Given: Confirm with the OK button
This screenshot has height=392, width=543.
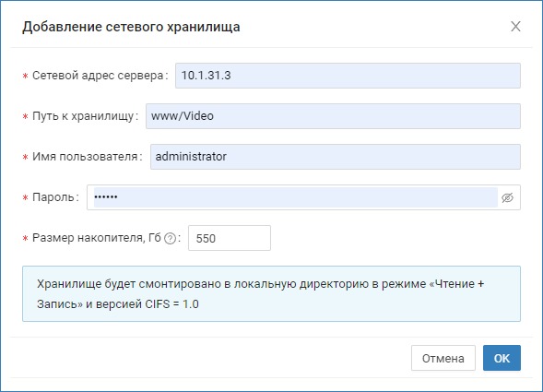Looking at the screenshot, I should (502, 358).
